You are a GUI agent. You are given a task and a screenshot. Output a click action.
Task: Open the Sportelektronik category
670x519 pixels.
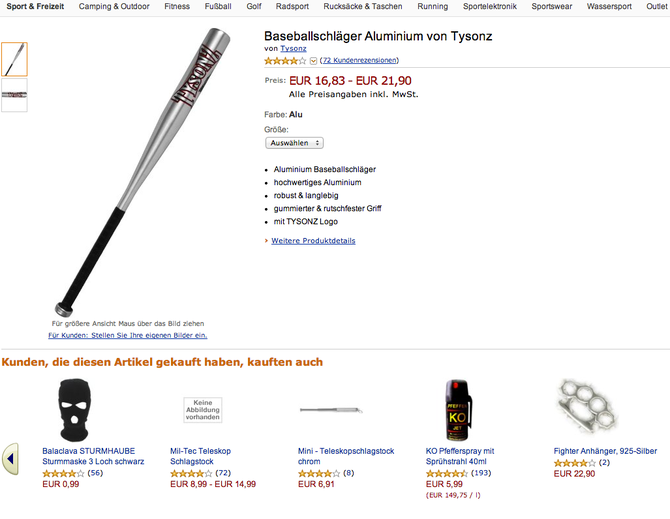490,6
